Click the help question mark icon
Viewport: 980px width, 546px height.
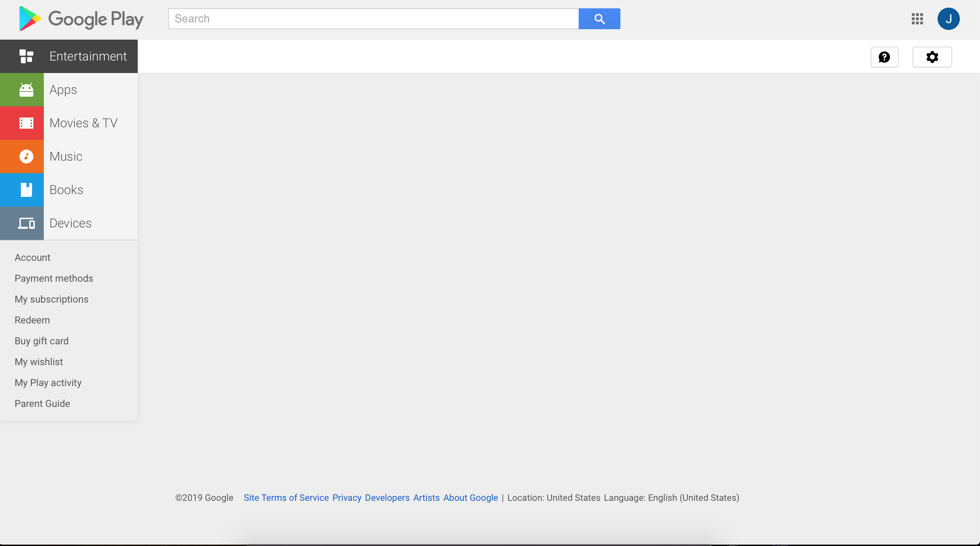[x=884, y=57]
